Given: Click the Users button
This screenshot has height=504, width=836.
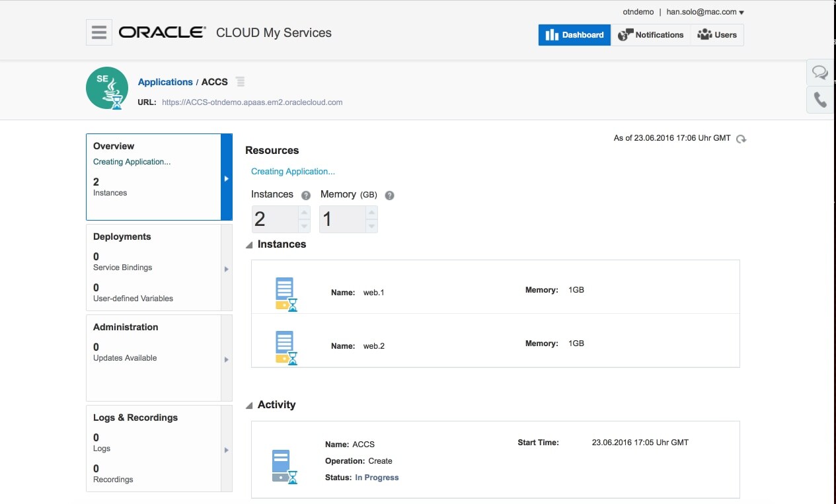Looking at the screenshot, I should coord(717,35).
